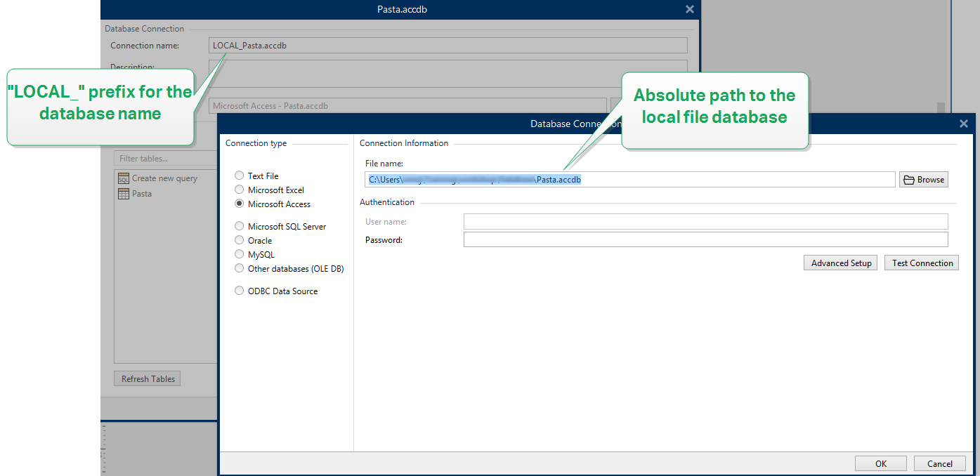The width and height of the screenshot is (980, 476).
Task: Click the SQL Create new query icon
Action: tap(122, 178)
